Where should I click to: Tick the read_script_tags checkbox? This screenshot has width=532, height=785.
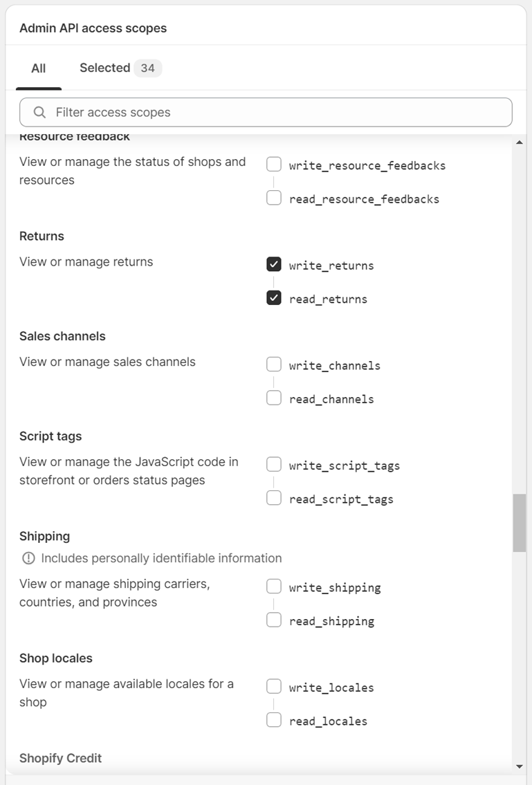[274, 498]
